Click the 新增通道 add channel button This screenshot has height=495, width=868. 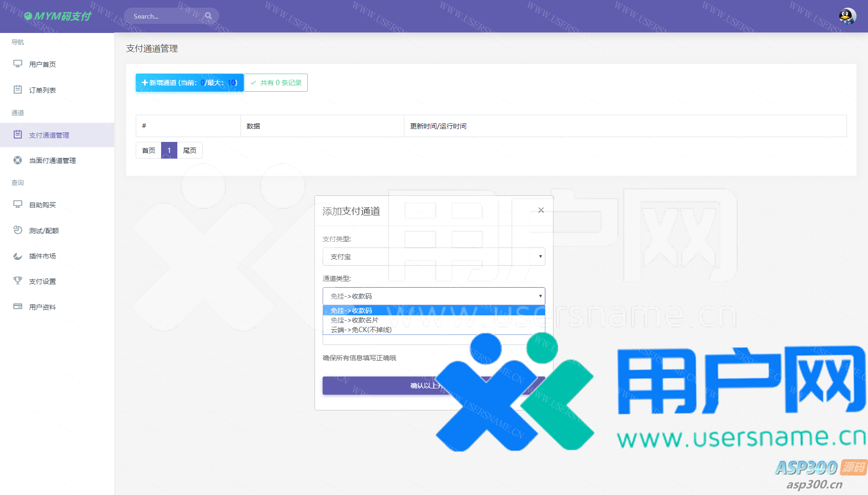189,83
